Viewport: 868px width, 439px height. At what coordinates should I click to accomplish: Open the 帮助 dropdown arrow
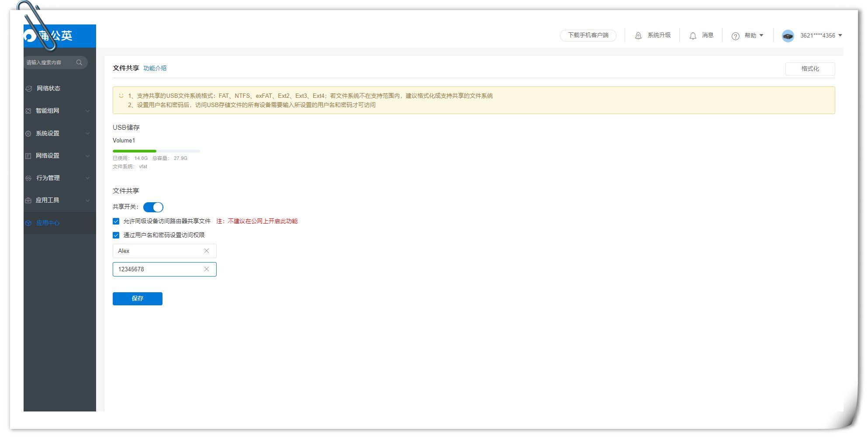(x=761, y=35)
